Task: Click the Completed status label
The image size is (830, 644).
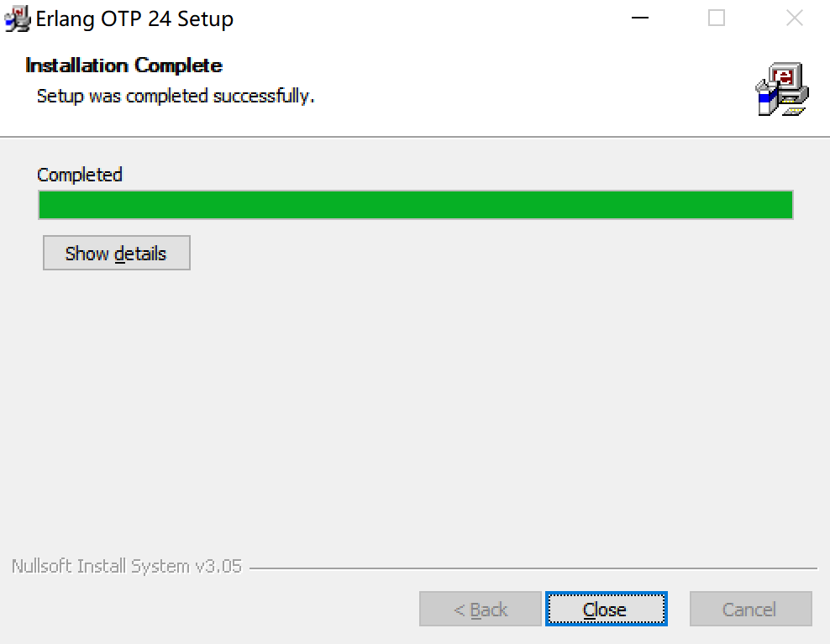Action: (80, 175)
